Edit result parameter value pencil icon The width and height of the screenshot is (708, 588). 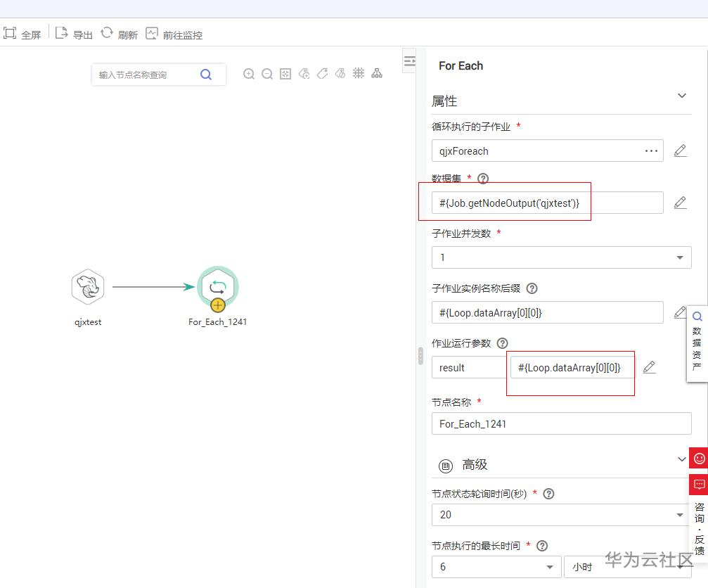click(649, 367)
